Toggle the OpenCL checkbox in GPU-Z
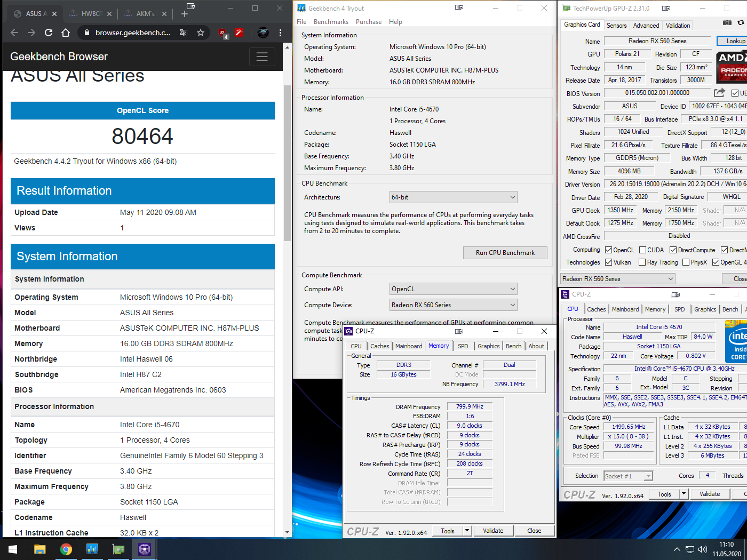 [608, 250]
